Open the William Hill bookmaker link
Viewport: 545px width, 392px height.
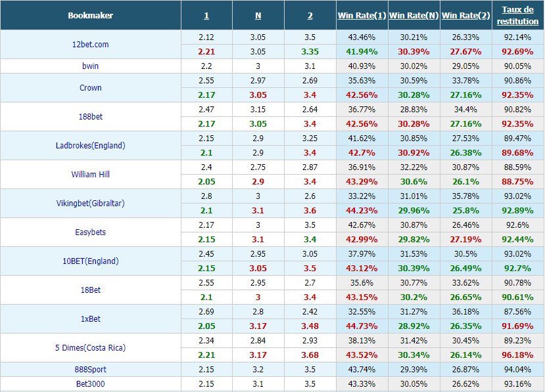pos(90,174)
